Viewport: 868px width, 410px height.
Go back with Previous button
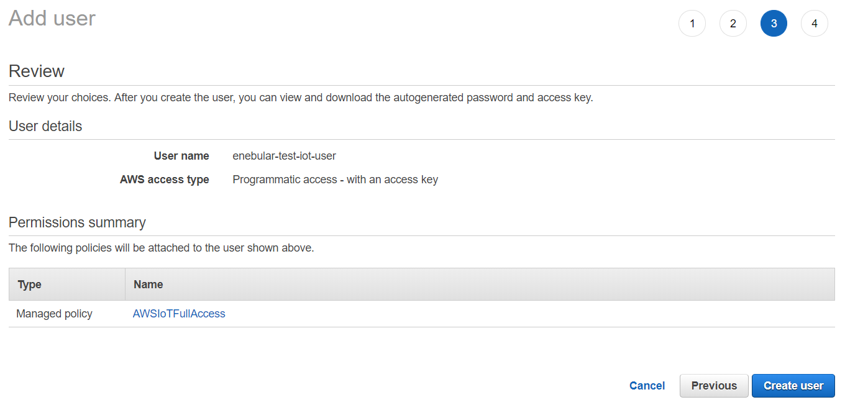click(714, 386)
